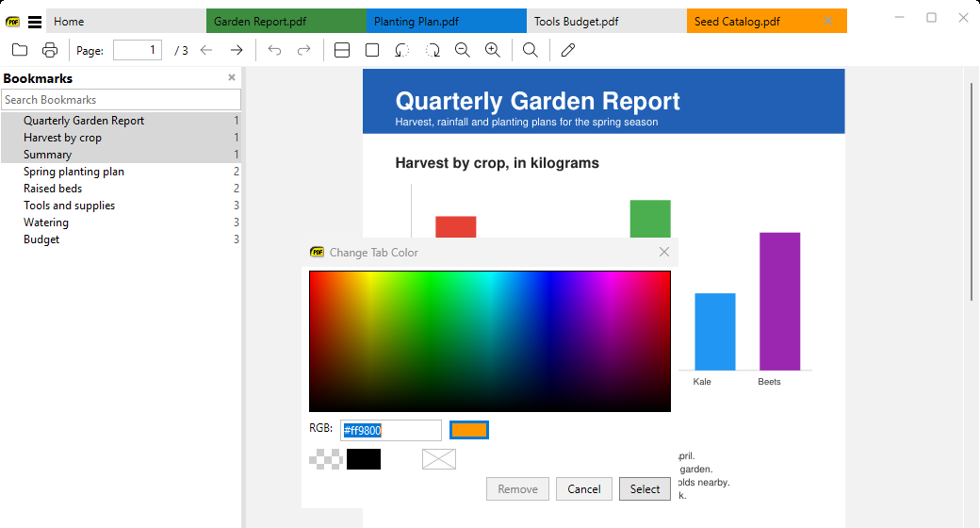Choose the crossed-out no-color box
The image size is (980, 528).
[439, 459]
